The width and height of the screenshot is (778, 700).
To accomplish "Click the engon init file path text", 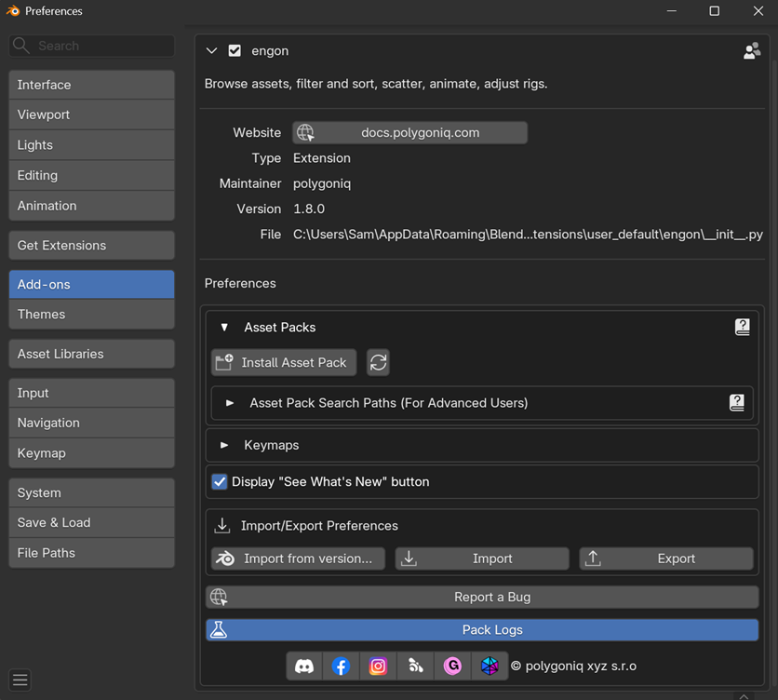I will tap(528, 235).
